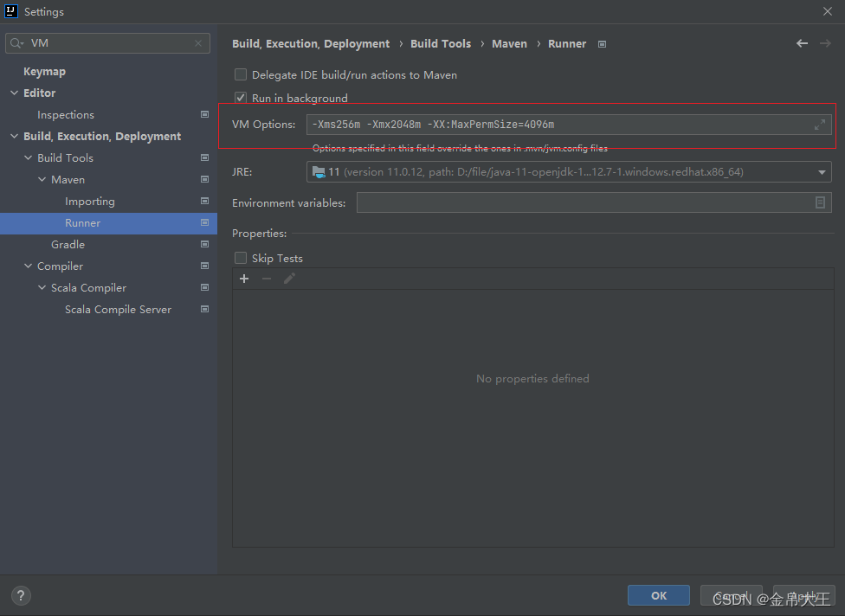Click project-level icon beside Runner breadcrumb

(x=602, y=44)
